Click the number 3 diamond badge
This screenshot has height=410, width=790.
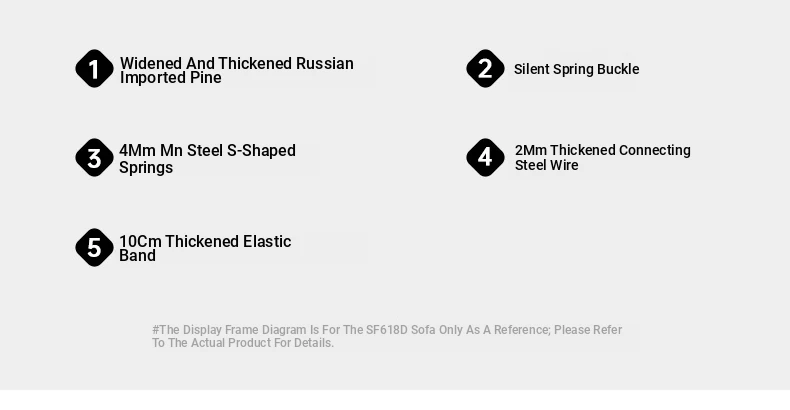pyautogui.click(x=94, y=158)
